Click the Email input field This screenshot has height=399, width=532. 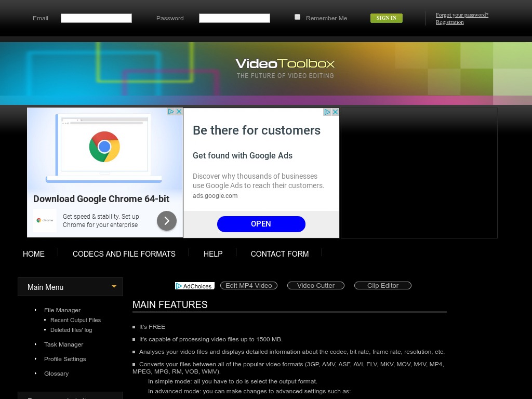[96, 18]
